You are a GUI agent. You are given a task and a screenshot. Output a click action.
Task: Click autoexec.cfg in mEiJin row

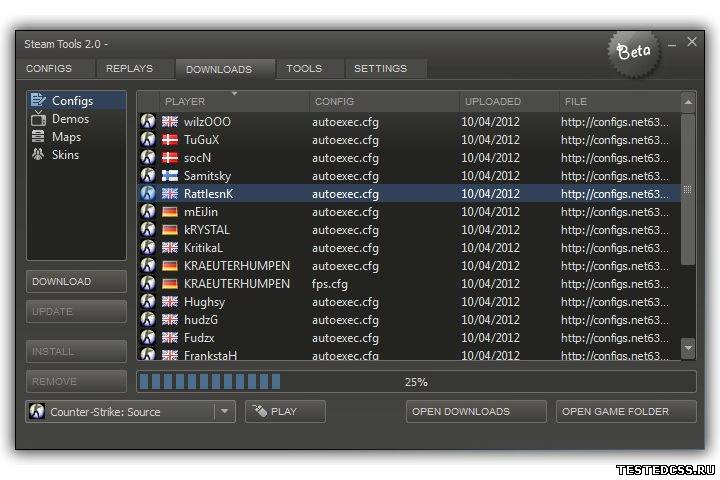345,212
